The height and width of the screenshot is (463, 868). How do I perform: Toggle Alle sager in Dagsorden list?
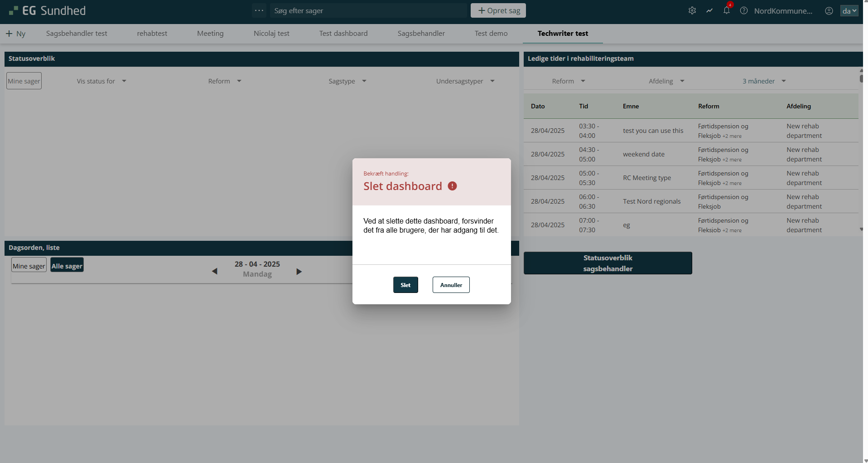67,266
